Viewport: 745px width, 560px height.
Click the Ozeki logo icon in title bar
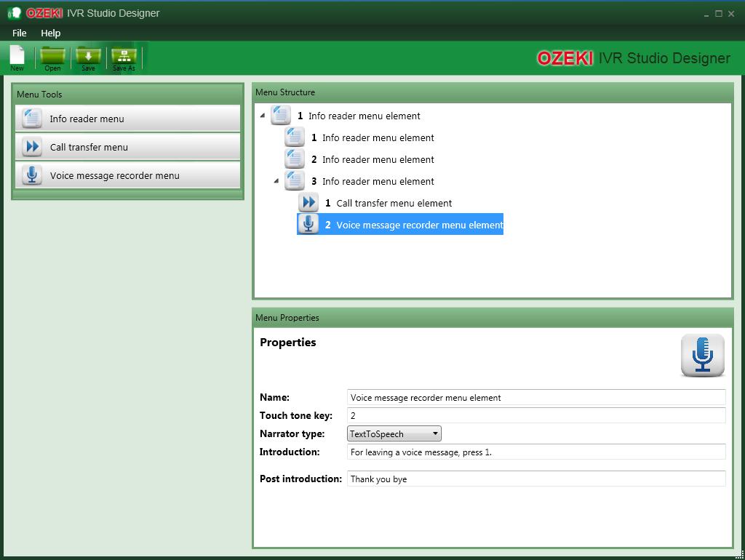pyautogui.click(x=15, y=13)
